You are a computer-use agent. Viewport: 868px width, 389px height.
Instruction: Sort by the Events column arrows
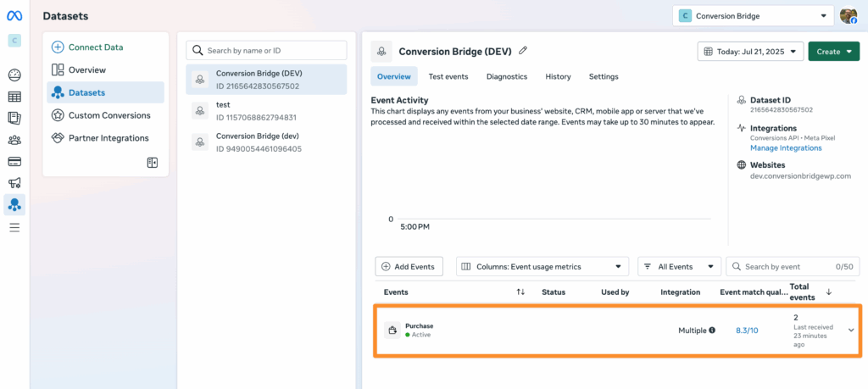click(x=520, y=292)
